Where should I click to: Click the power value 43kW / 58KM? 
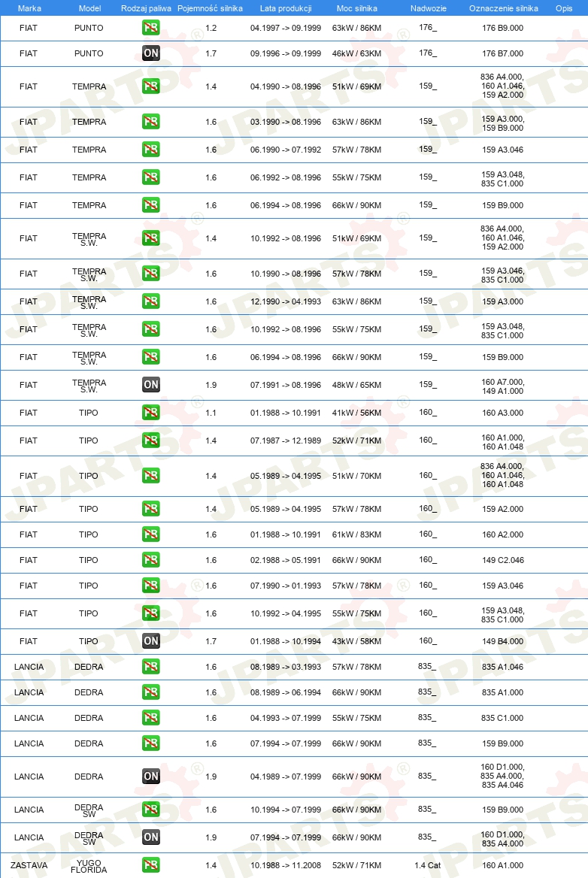click(356, 641)
